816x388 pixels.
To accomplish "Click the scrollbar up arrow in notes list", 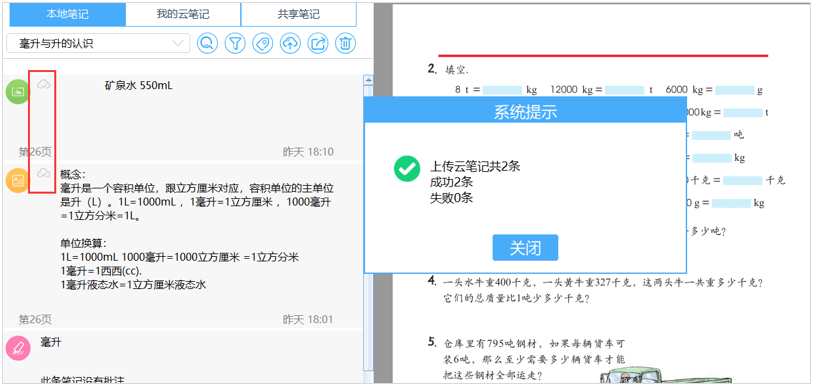I will [368, 80].
